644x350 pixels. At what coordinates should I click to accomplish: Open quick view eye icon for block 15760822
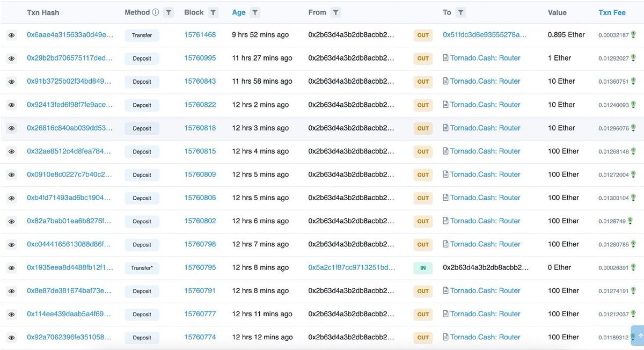point(11,105)
